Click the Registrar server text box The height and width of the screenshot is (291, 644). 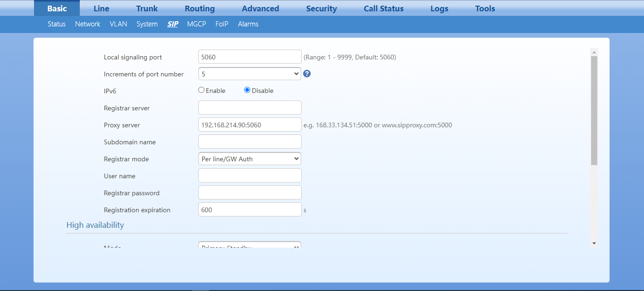click(x=249, y=108)
